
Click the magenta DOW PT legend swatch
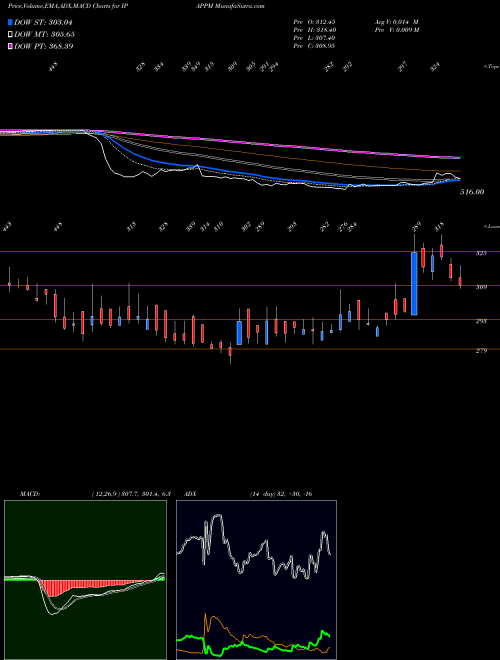tap(10, 46)
